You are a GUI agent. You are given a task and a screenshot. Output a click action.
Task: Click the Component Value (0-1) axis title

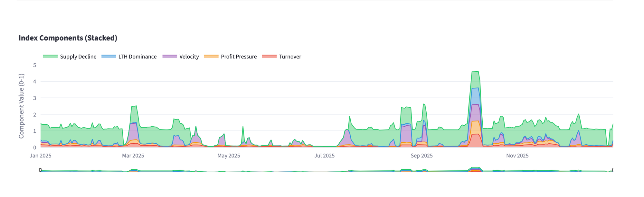(22, 106)
